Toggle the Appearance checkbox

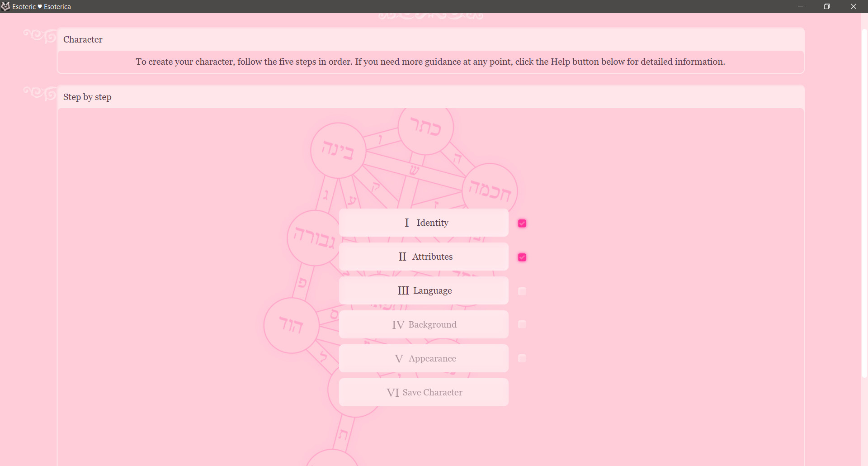[522, 358]
